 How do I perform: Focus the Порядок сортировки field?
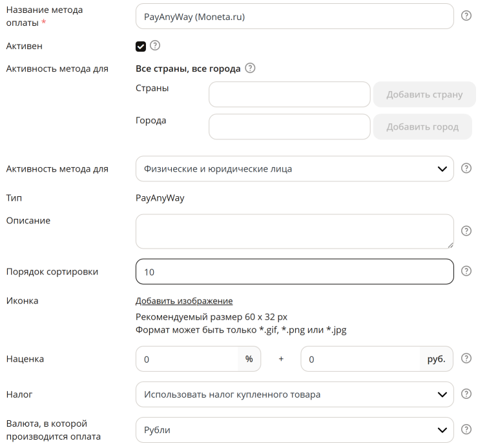coord(295,272)
